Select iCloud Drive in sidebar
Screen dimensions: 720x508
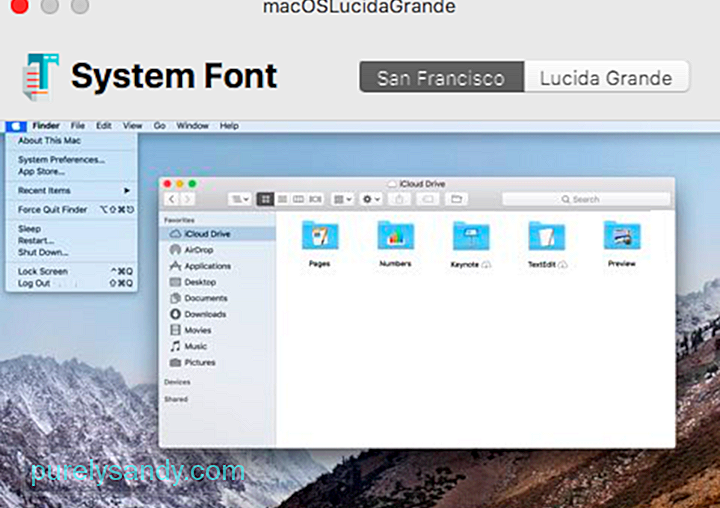coord(218,234)
